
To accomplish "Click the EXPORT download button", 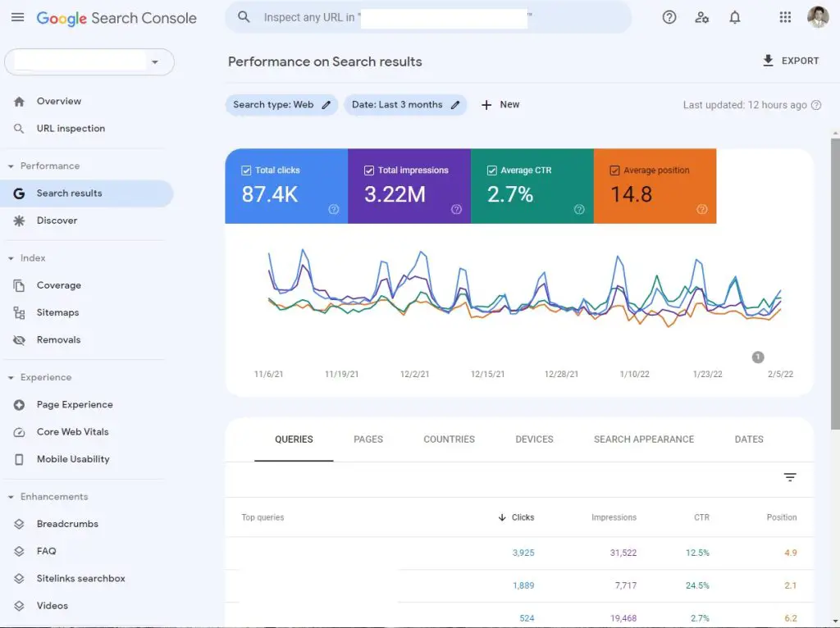I will pos(791,61).
